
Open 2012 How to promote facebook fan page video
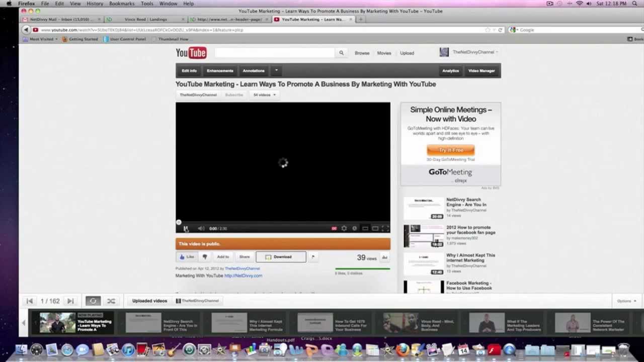470,230
